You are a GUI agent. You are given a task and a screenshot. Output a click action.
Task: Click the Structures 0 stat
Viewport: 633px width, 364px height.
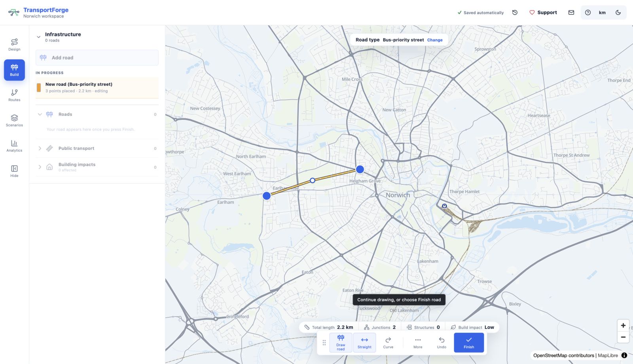coord(423,327)
